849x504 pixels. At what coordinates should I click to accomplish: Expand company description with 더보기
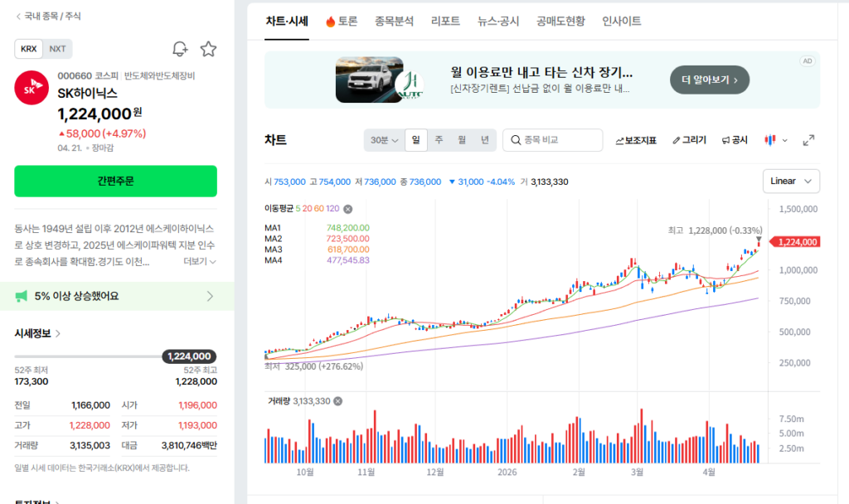(x=200, y=261)
